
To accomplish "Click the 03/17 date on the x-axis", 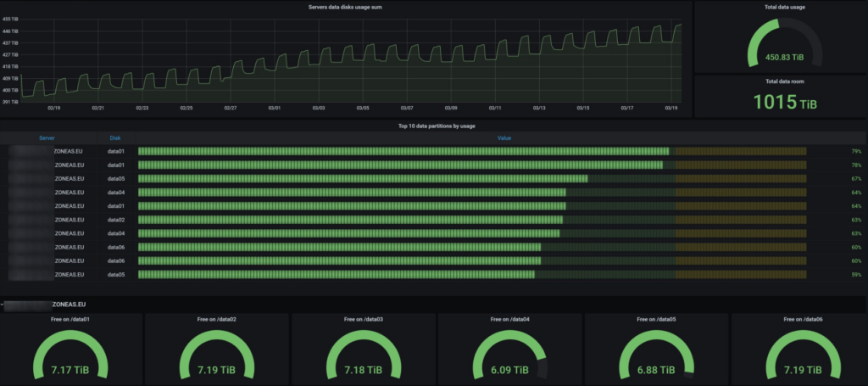I will pos(627,108).
